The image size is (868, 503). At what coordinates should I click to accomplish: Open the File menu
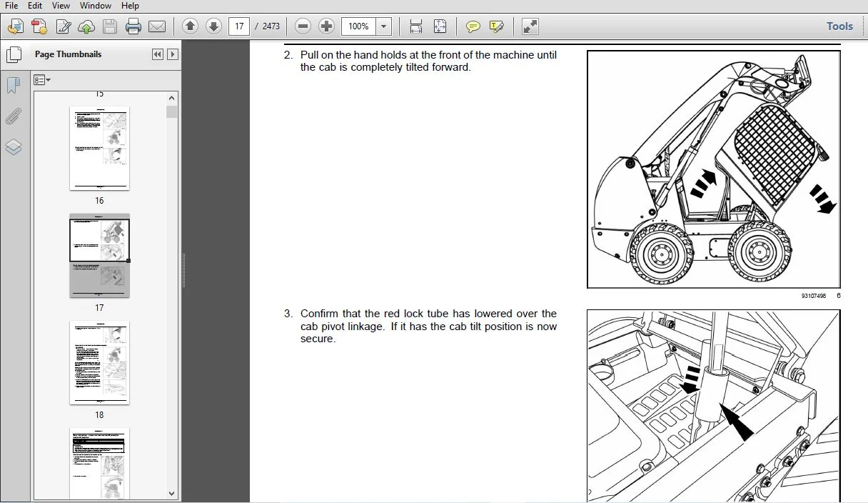point(11,6)
